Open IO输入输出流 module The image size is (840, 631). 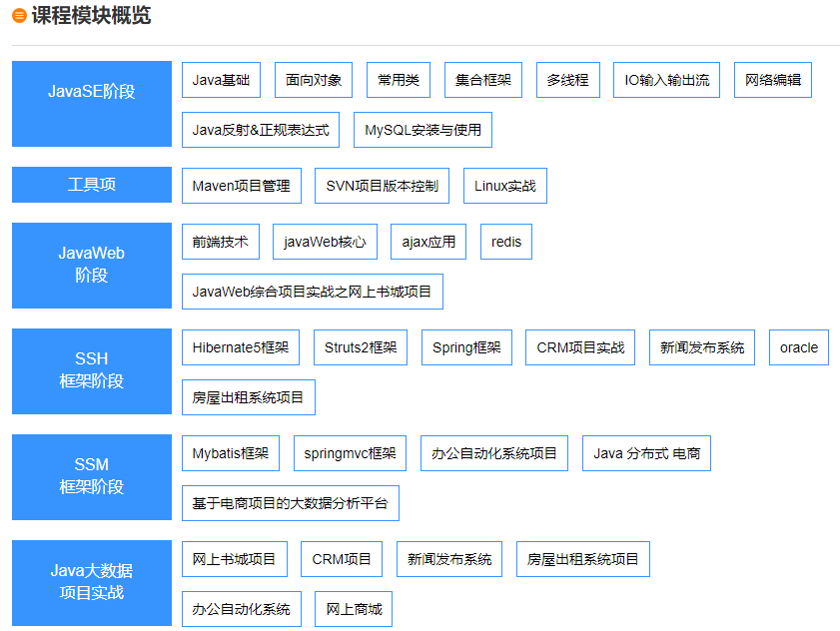click(665, 80)
